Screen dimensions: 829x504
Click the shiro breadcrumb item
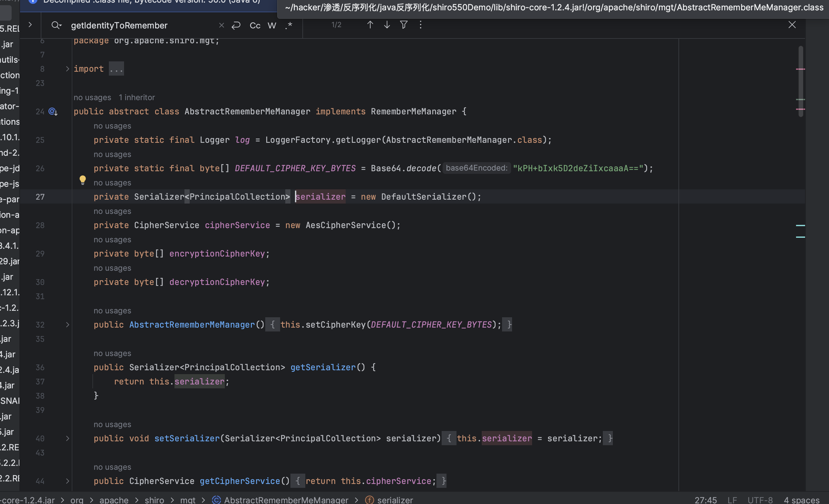(x=154, y=500)
